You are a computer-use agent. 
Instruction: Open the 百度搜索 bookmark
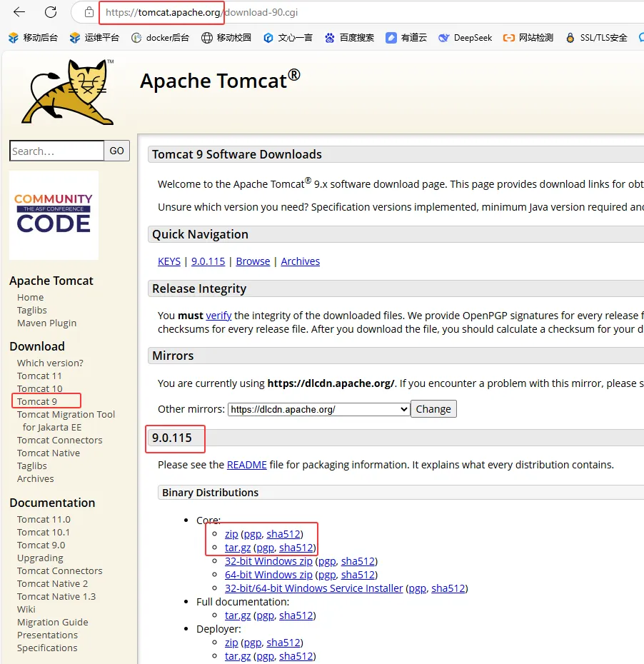[x=349, y=38]
